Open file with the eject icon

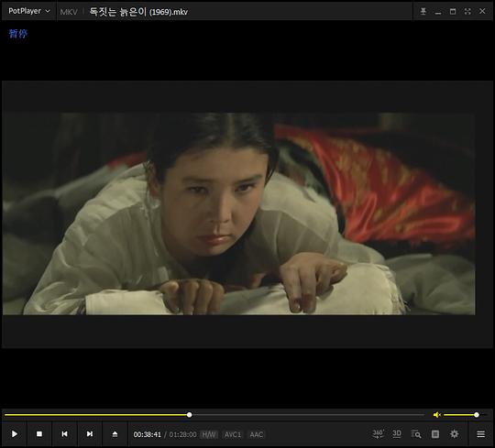[115, 434]
